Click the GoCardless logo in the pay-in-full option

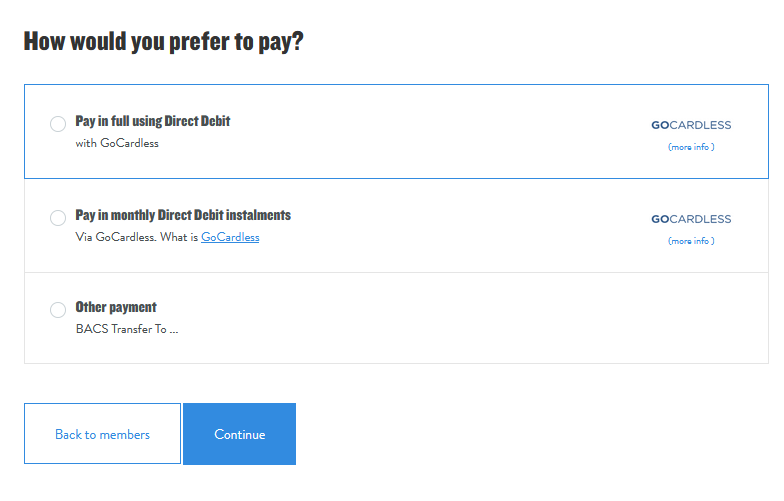691,125
